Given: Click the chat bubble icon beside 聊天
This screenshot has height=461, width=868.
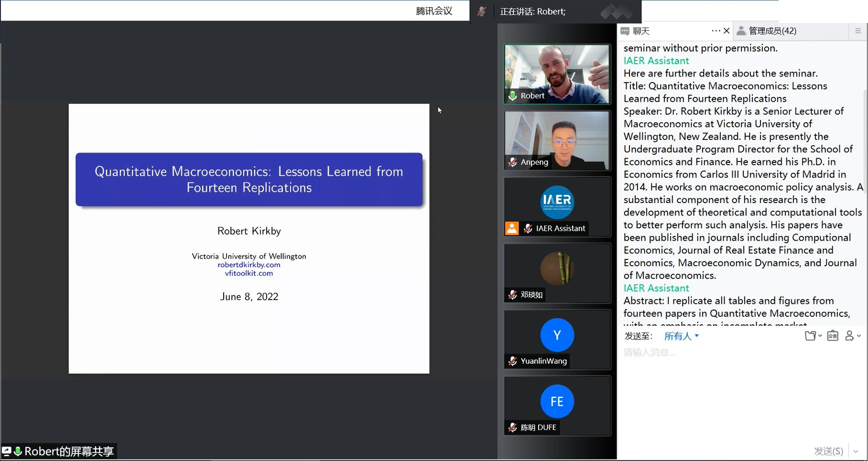Looking at the screenshot, I should coord(625,31).
